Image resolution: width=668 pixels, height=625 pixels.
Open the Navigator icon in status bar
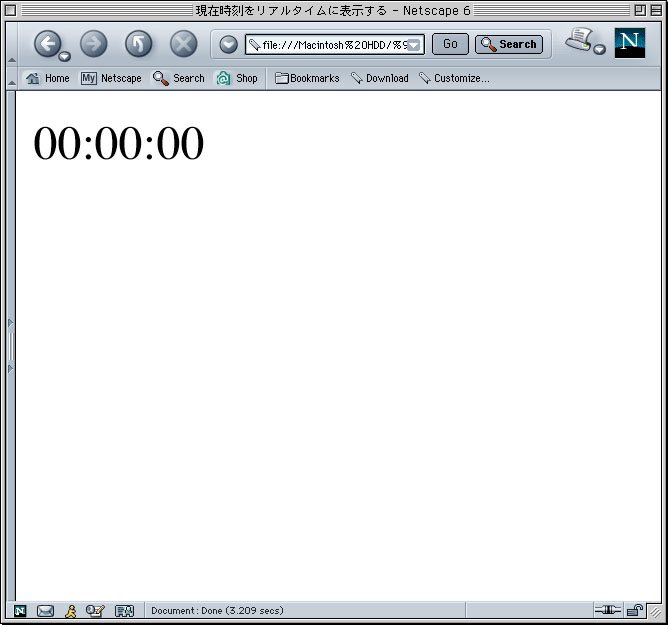[20, 611]
